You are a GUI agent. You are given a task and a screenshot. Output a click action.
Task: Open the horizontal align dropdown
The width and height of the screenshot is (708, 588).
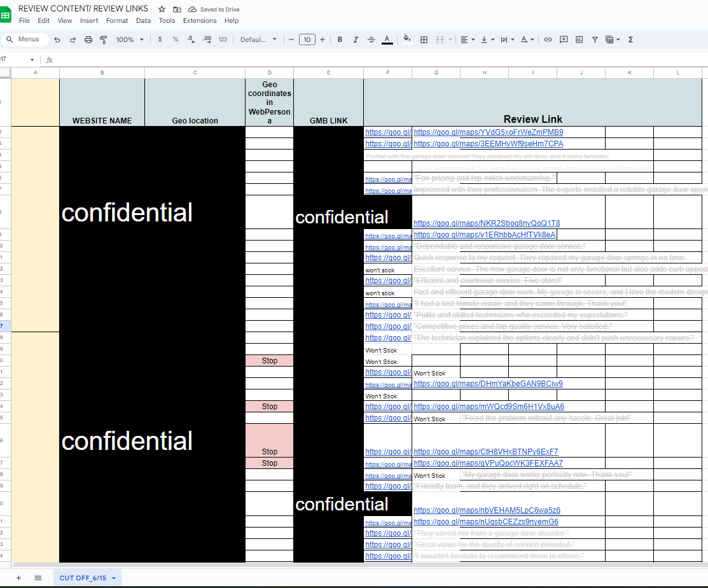pyautogui.click(x=468, y=39)
